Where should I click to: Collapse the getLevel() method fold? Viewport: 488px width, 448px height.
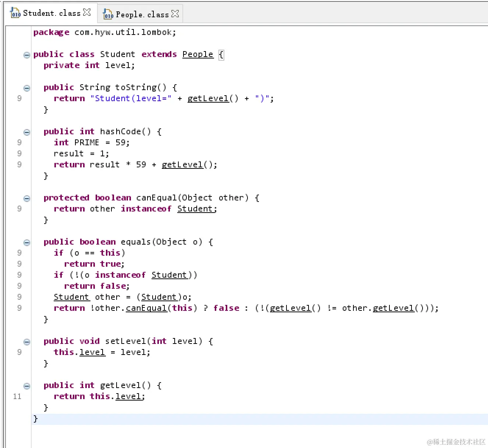coord(26,386)
